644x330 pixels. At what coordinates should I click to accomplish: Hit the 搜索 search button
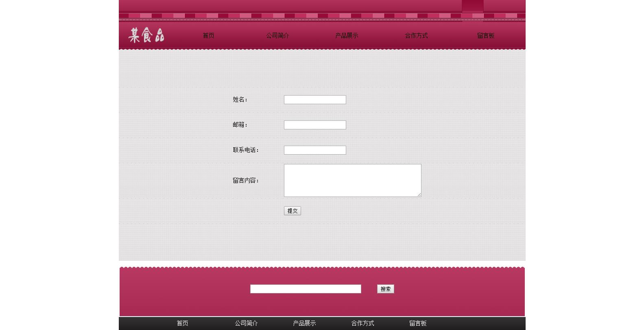[385, 289]
